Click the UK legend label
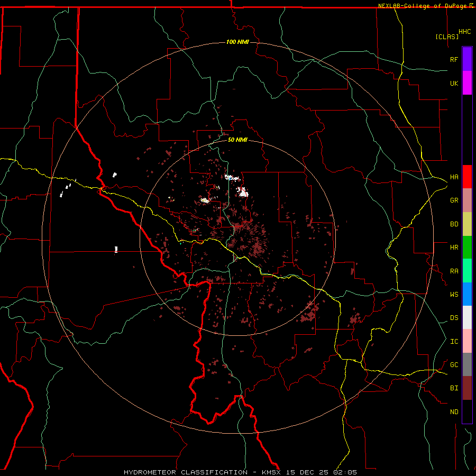The height and width of the screenshot is (476, 476). (x=454, y=83)
